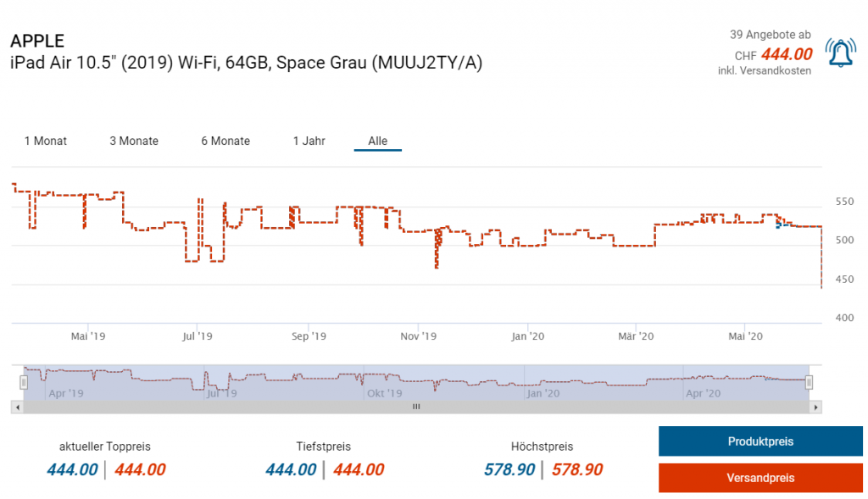
Task: Click the red 444.00 under Tiefstpreis
Action: 359,469
